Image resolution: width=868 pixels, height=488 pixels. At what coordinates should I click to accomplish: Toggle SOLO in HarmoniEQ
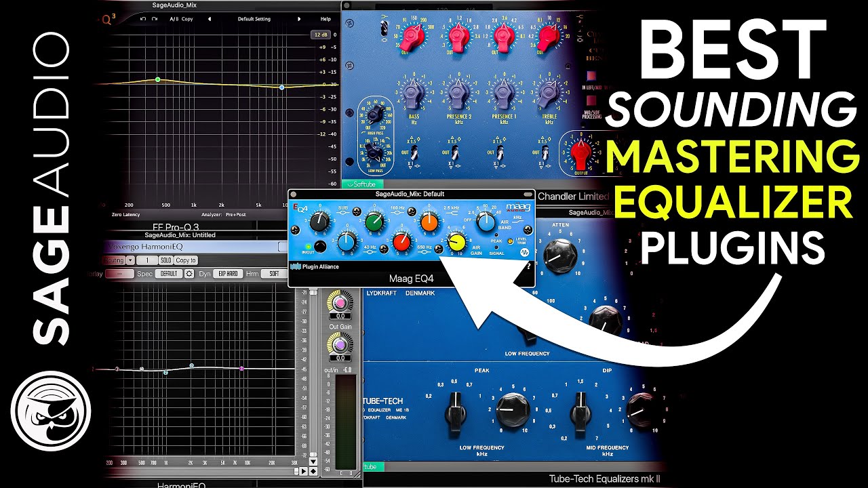[165, 260]
